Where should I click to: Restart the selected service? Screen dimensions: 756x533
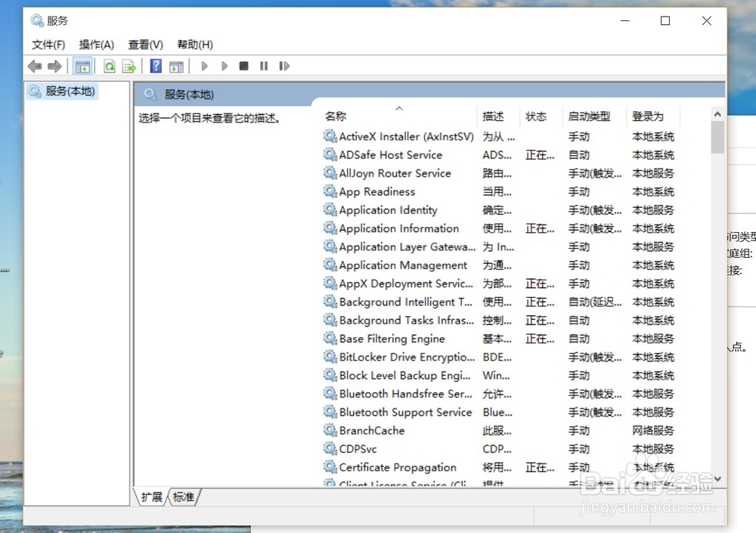click(284, 66)
